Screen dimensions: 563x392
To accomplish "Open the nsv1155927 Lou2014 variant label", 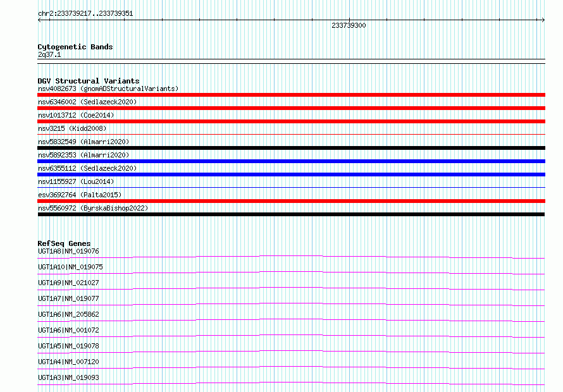I will (76, 181).
